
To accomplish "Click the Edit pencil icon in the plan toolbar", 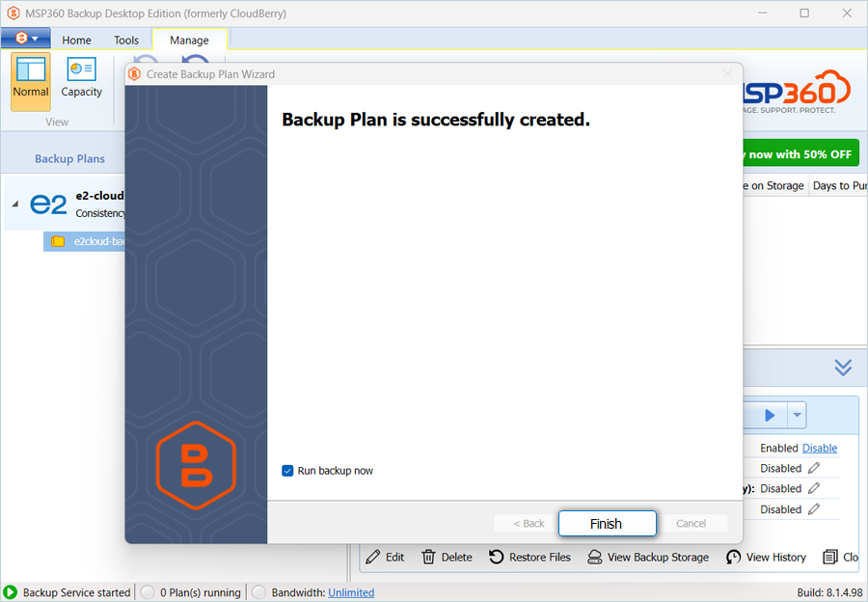I will coord(373,557).
